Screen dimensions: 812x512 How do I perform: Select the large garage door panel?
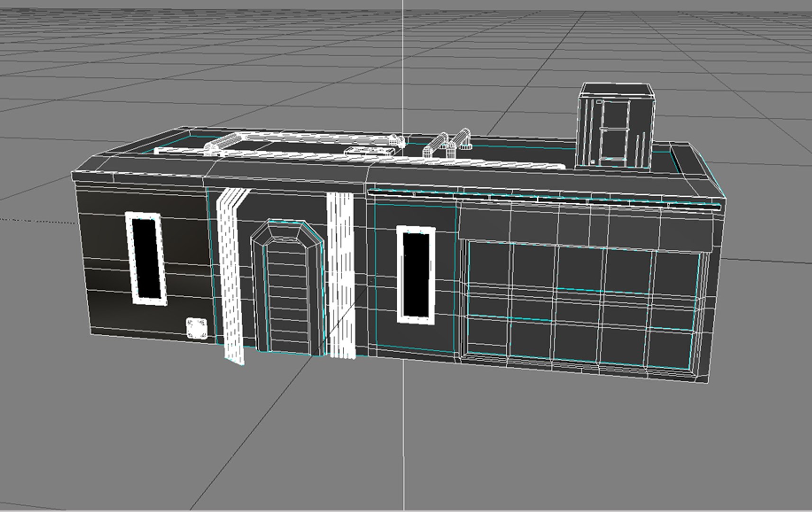click(584, 305)
